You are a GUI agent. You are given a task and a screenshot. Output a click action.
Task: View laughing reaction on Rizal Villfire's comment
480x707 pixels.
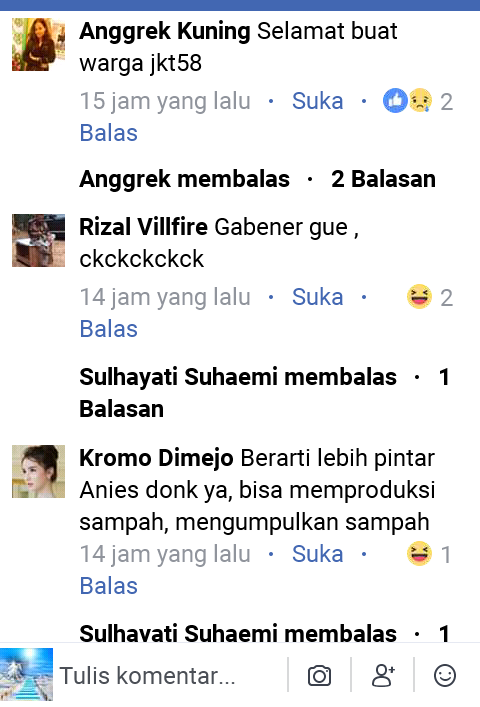click(x=430, y=297)
